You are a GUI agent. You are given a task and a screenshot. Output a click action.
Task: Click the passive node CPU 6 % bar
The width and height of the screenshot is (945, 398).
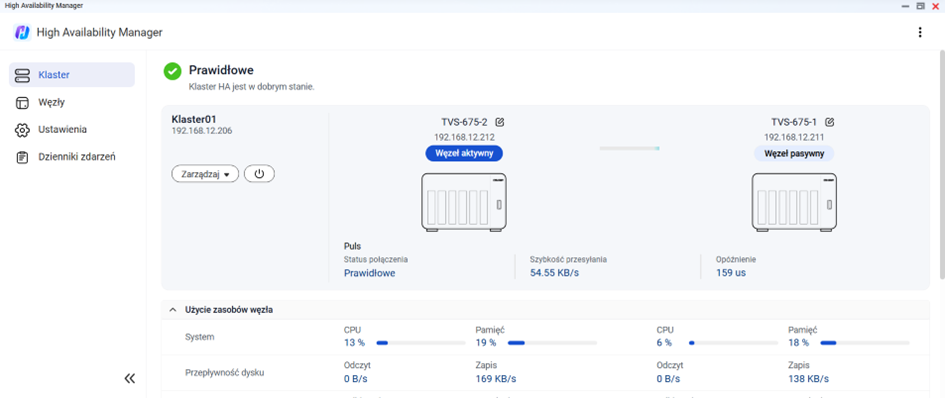[733, 343]
